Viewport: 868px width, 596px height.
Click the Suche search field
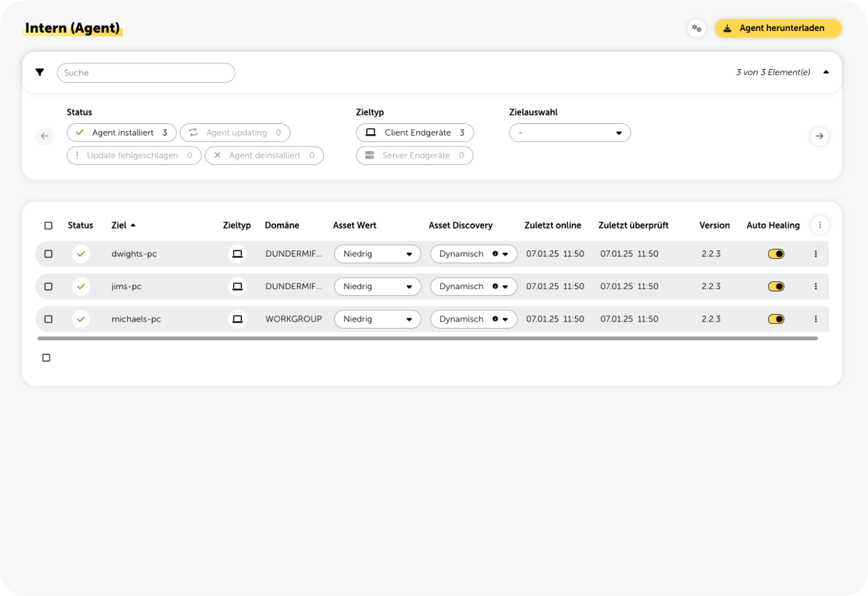146,73
